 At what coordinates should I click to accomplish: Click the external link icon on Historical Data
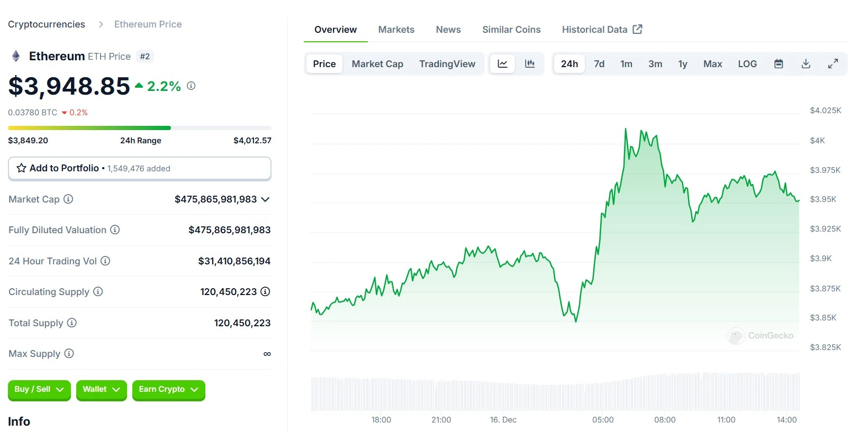point(638,29)
